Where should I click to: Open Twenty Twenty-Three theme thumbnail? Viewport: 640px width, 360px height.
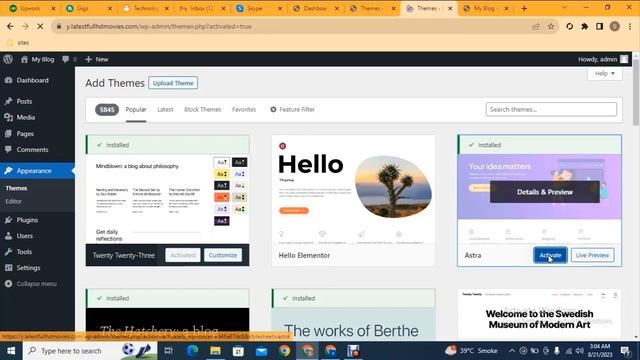point(167,199)
